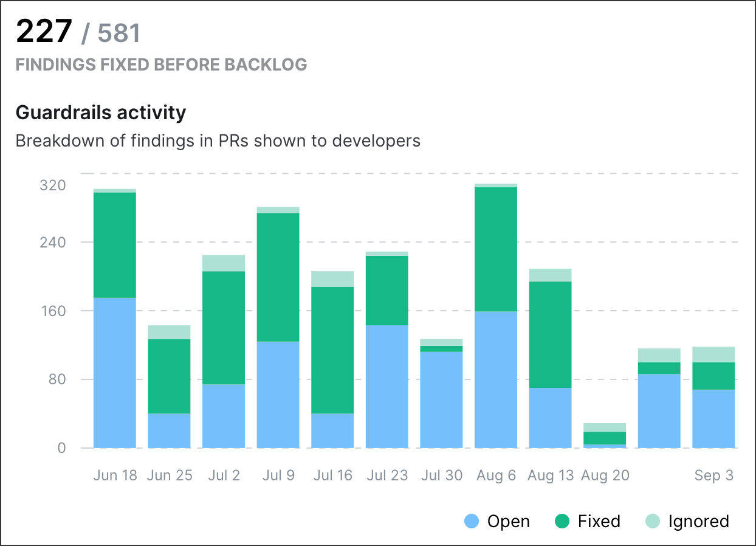
Task: Click the FINDINGS FIXED BEFORE BACKLOG label
Action: click(x=162, y=64)
